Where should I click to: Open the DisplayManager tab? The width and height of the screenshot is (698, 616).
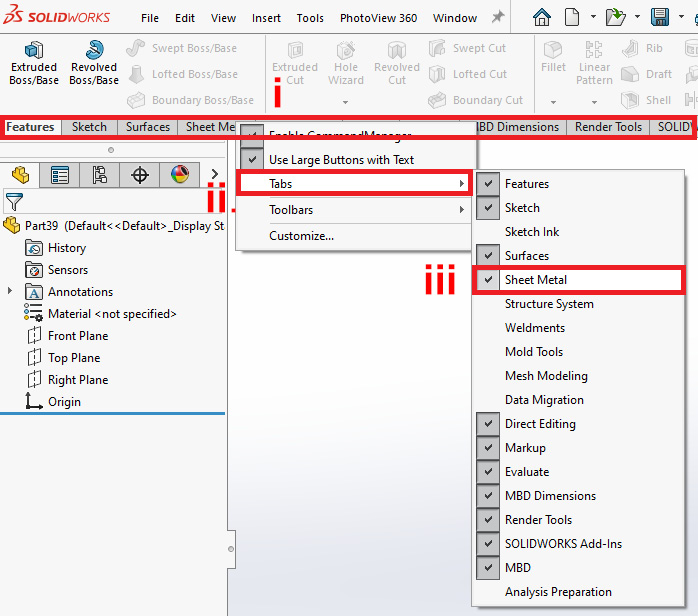[180, 175]
